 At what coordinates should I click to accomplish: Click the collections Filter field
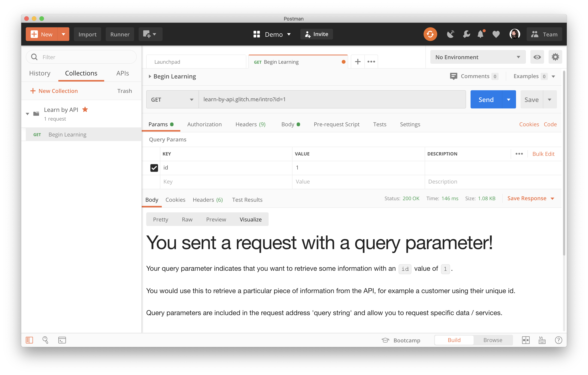click(x=81, y=57)
